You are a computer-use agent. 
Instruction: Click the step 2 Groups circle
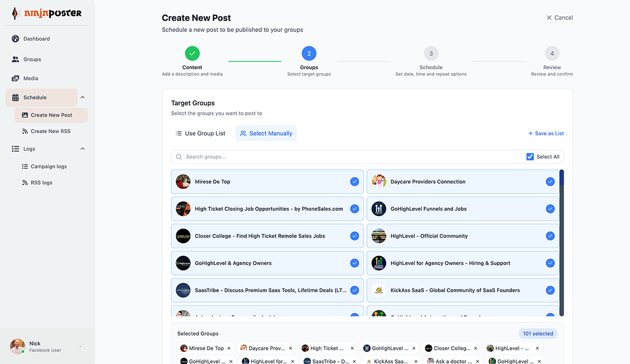tap(309, 53)
